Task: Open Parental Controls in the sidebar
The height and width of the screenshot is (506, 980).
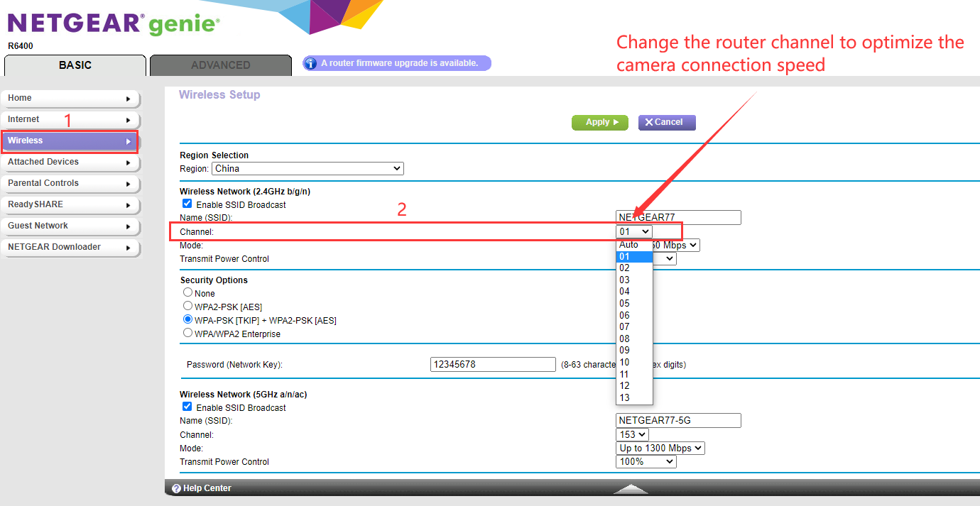Action: (x=70, y=184)
